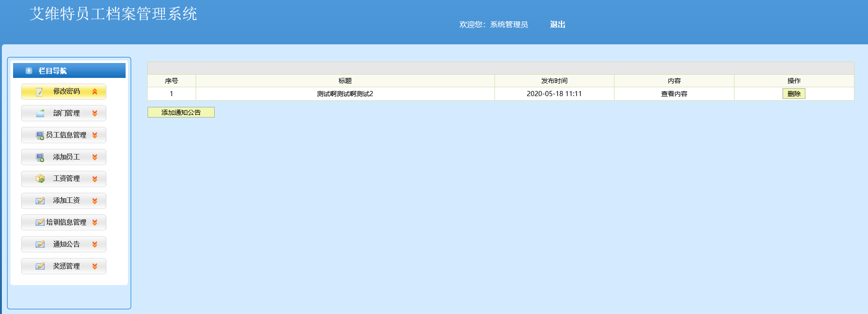868x314 pixels.
Task: Open the 通知公告 menu item
Action: tap(64, 244)
